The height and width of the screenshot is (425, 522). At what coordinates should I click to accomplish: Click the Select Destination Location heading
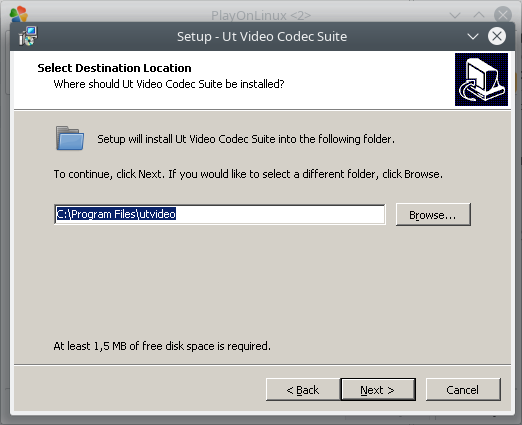point(114,68)
